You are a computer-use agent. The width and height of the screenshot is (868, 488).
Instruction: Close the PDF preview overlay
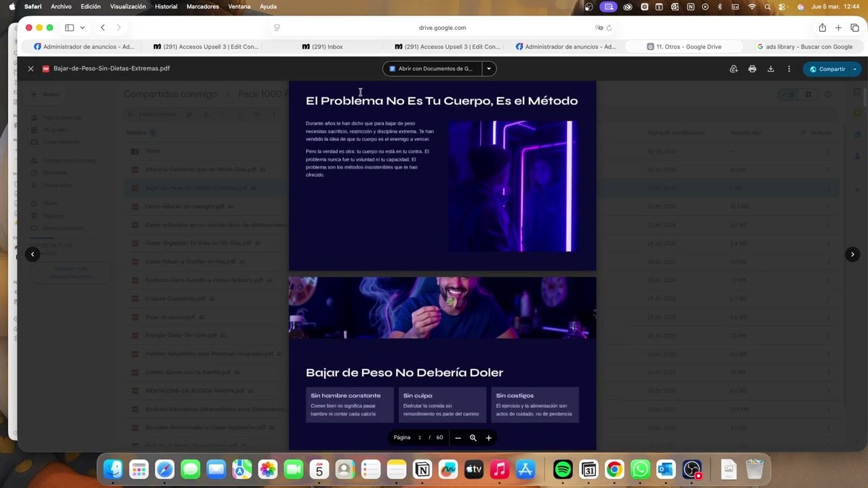[x=31, y=68]
